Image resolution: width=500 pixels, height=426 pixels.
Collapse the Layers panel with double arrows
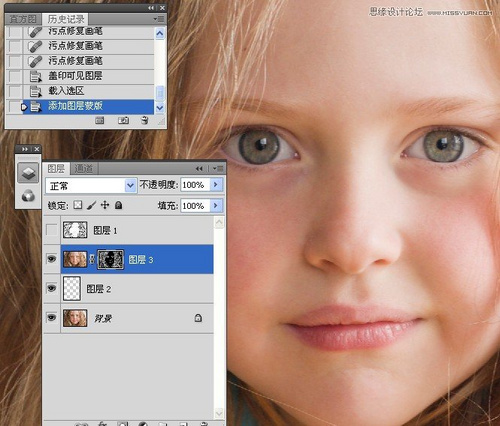click(199, 169)
